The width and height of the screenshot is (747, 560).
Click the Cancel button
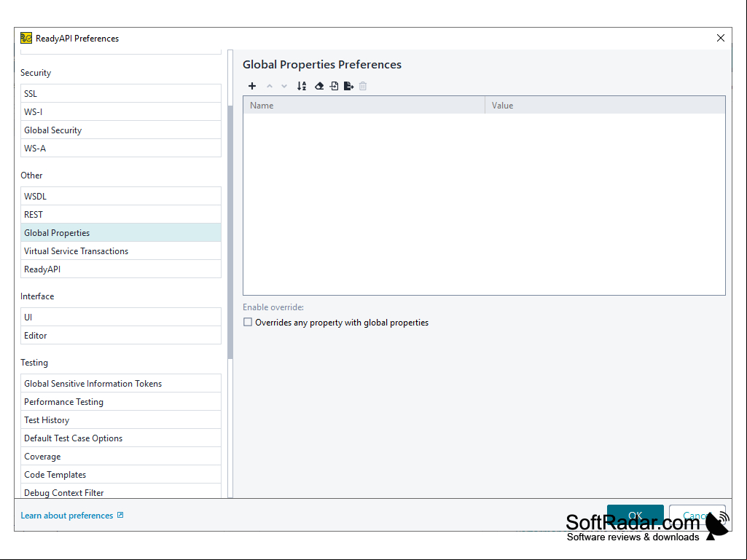point(697,516)
